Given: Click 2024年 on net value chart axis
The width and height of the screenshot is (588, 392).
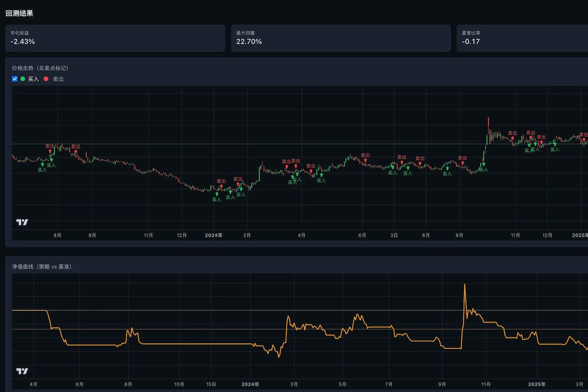Looking at the screenshot, I should (x=250, y=384).
